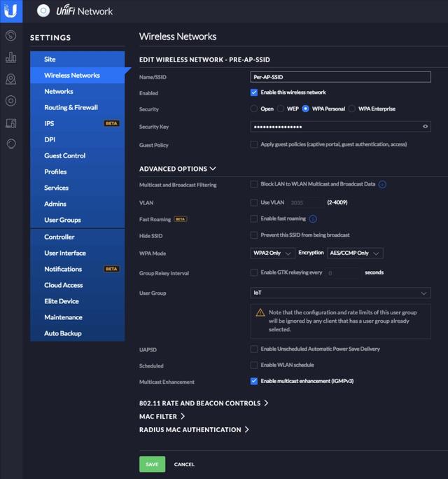Open Auto Backup settings

point(78,333)
